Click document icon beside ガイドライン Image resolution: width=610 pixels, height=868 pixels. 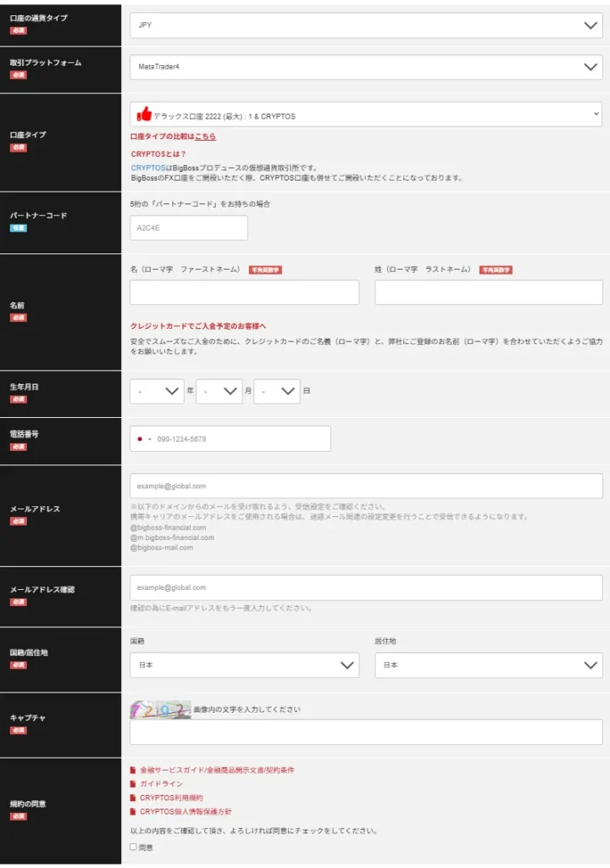[x=133, y=784]
